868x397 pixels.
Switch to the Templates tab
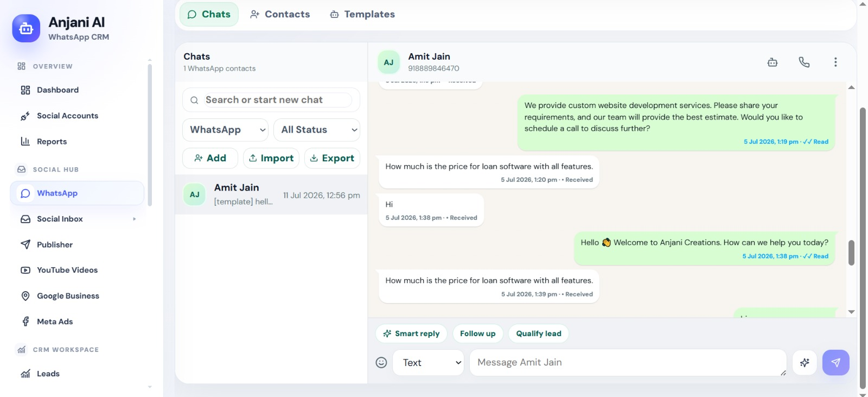362,14
